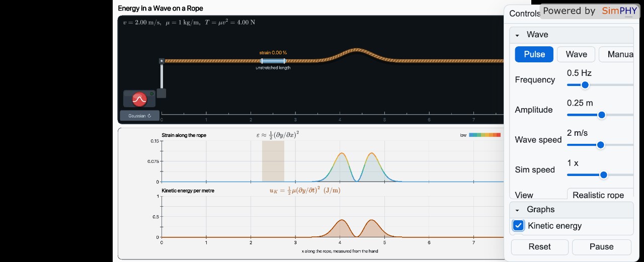Select the Manual mode tab
The width and height of the screenshot is (644, 262).
click(x=617, y=54)
